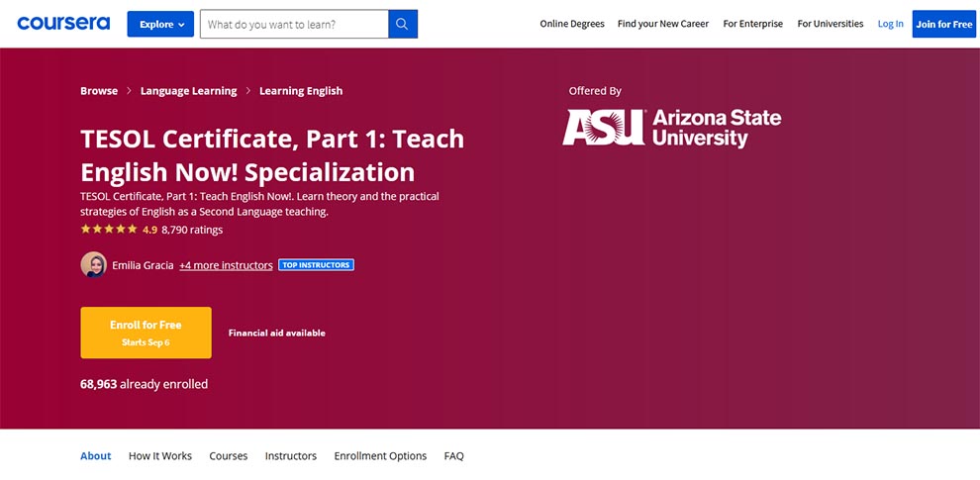Screen dimensions: 980x480
Task: Switch to the How It Works tab
Action: 160,456
